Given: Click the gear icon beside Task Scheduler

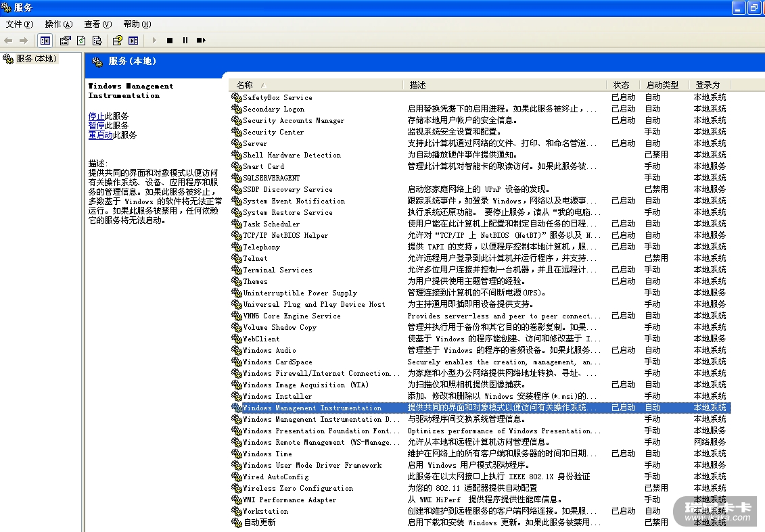Looking at the screenshot, I should click(x=237, y=224).
